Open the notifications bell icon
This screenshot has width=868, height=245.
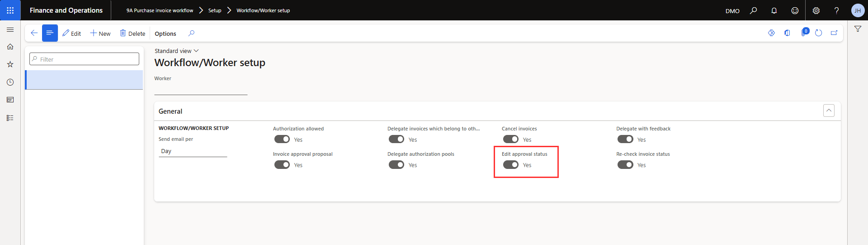coord(774,10)
